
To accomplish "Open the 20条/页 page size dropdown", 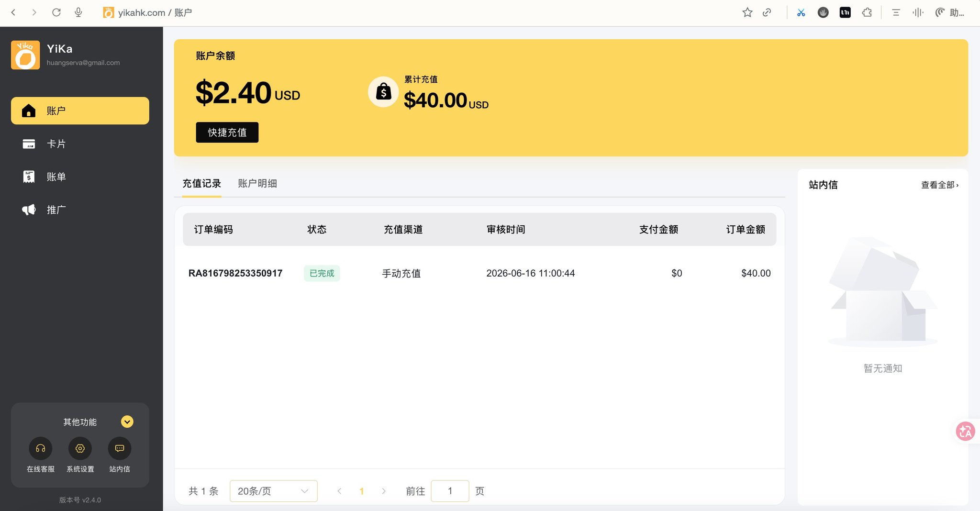I will point(274,491).
